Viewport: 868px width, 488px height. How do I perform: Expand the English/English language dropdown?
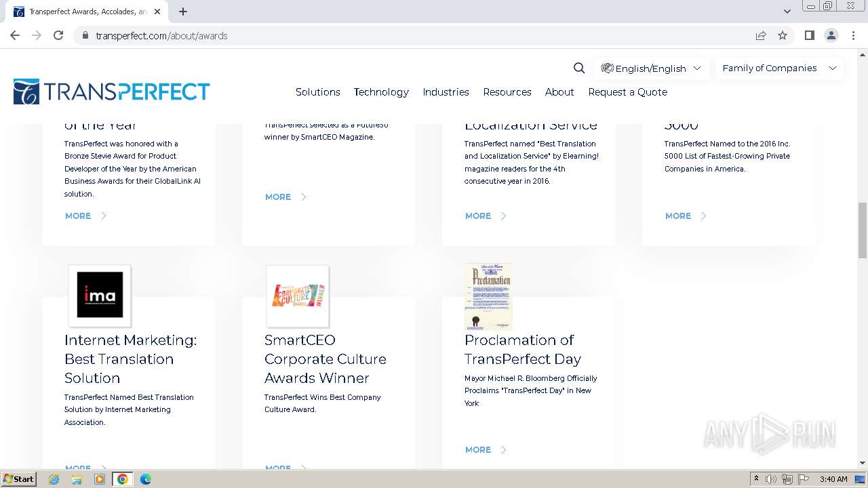651,68
